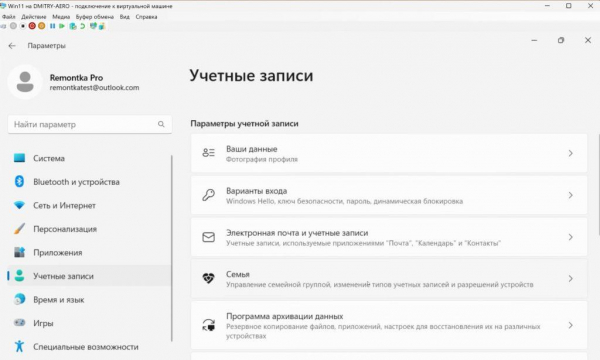
Task: Open the Игры settings category
Action: [x=89, y=323]
